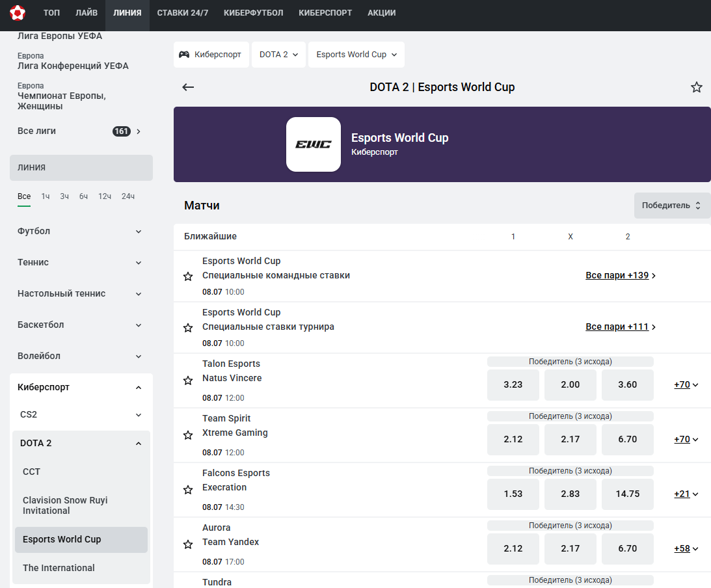711x588 pixels.
Task: Filter matches within 1ч
Action: click(x=46, y=196)
